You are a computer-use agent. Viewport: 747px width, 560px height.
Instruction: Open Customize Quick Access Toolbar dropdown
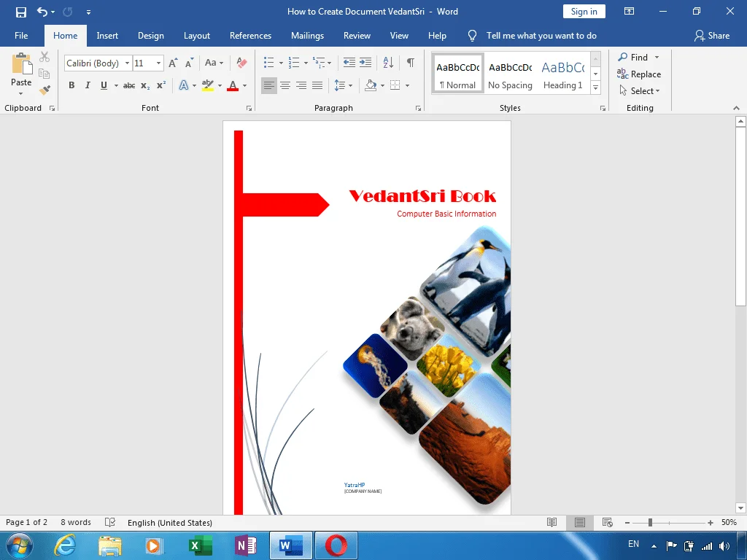[x=88, y=12]
